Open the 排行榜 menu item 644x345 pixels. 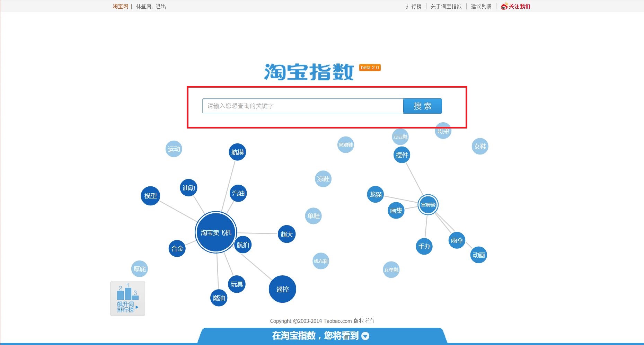click(x=414, y=6)
